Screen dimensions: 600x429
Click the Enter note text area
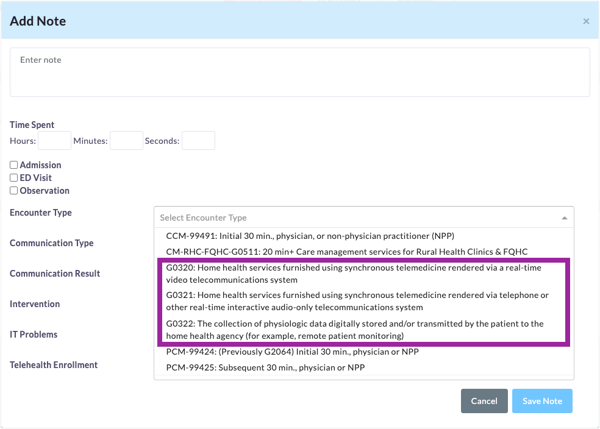pyautogui.click(x=299, y=72)
